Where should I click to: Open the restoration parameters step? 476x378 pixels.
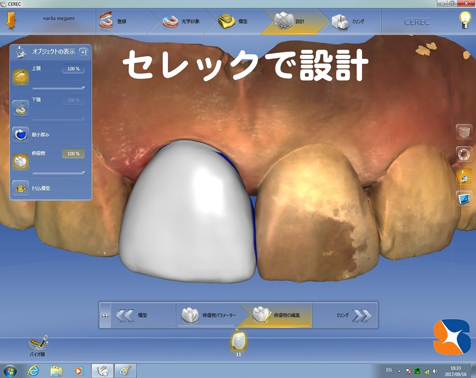(x=209, y=315)
